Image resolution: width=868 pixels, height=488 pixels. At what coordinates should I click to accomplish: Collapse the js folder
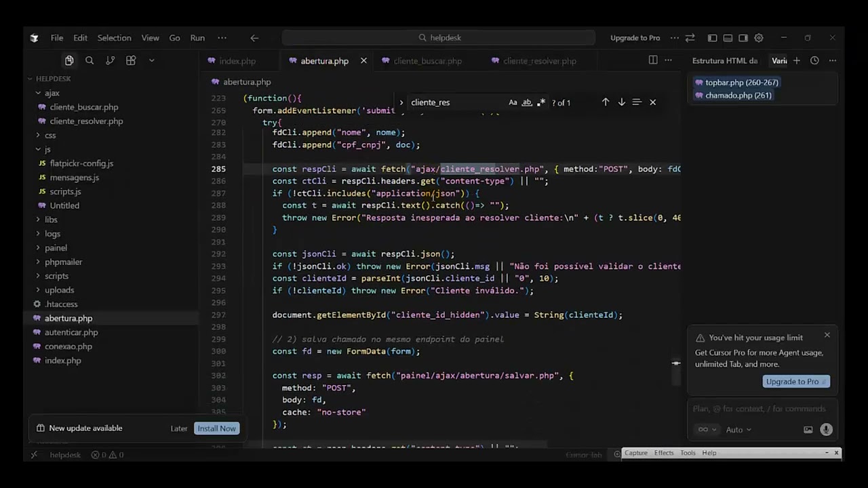point(47,149)
